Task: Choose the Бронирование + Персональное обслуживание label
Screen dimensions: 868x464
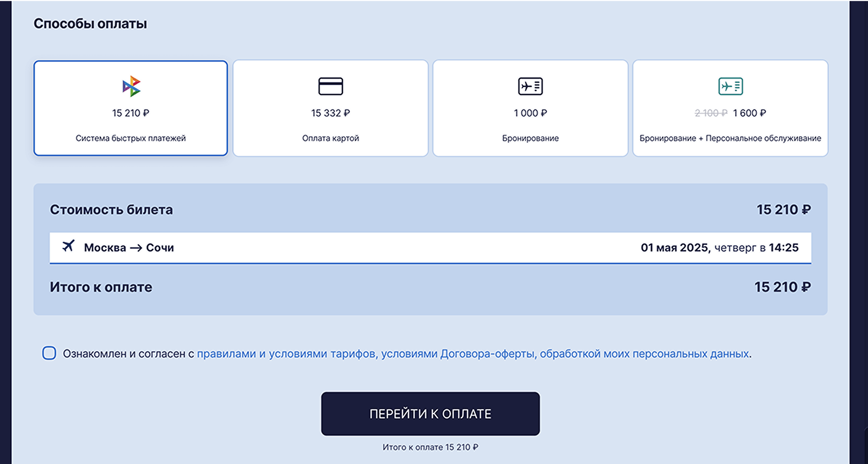Action: click(x=730, y=138)
